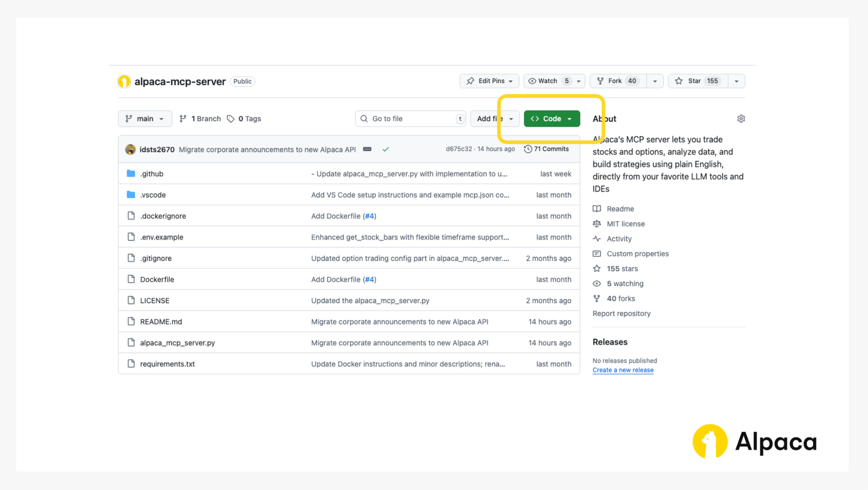
Task: Click the repository owner avatar icon
Action: (124, 81)
